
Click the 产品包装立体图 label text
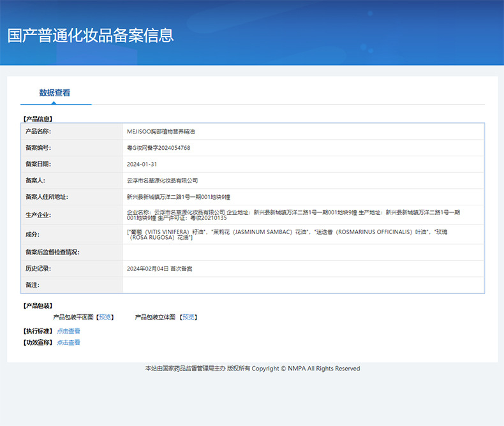(x=155, y=317)
